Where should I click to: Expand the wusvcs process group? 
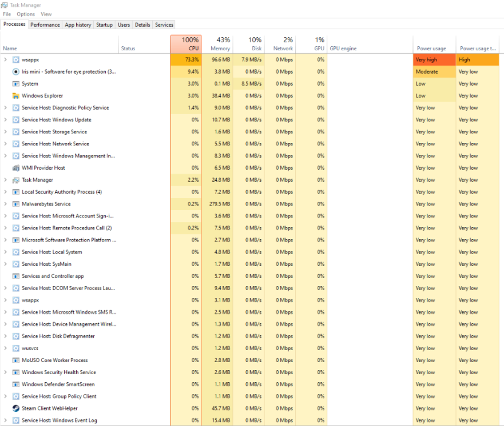[x=5, y=348]
